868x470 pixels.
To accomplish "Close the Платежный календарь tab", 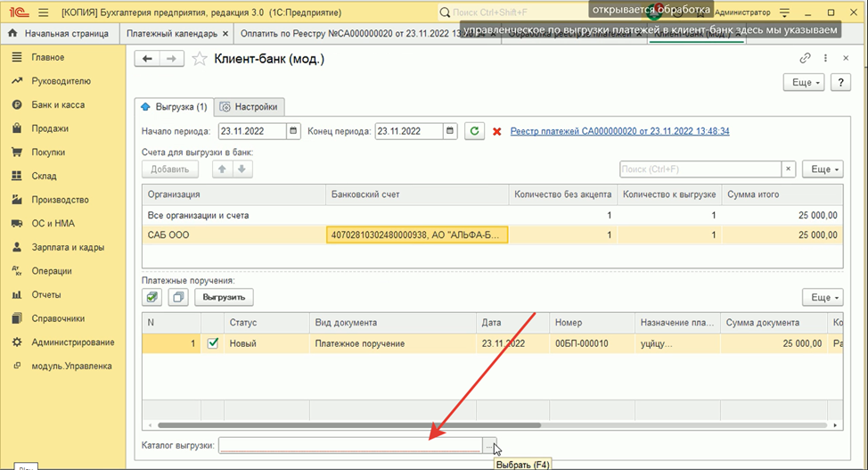I will coord(225,34).
